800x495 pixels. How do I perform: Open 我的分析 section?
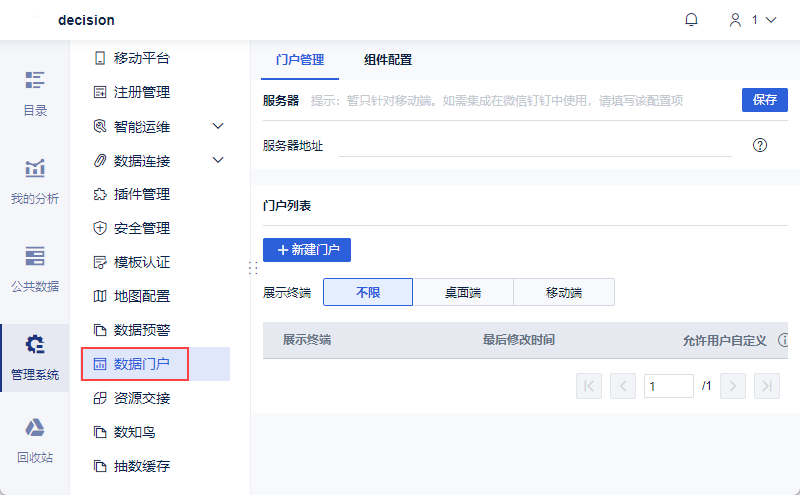point(35,182)
